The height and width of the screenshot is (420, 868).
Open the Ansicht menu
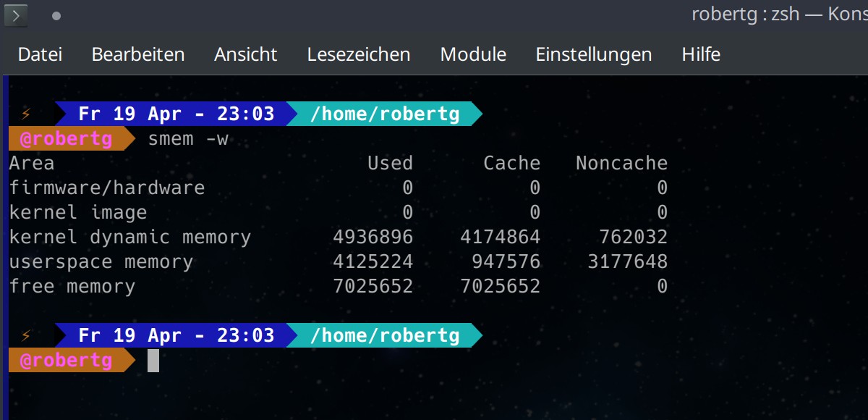246,54
